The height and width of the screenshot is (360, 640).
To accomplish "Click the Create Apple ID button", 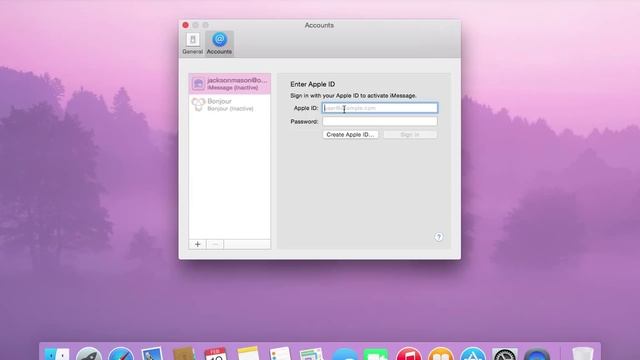I will [x=350, y=135].
